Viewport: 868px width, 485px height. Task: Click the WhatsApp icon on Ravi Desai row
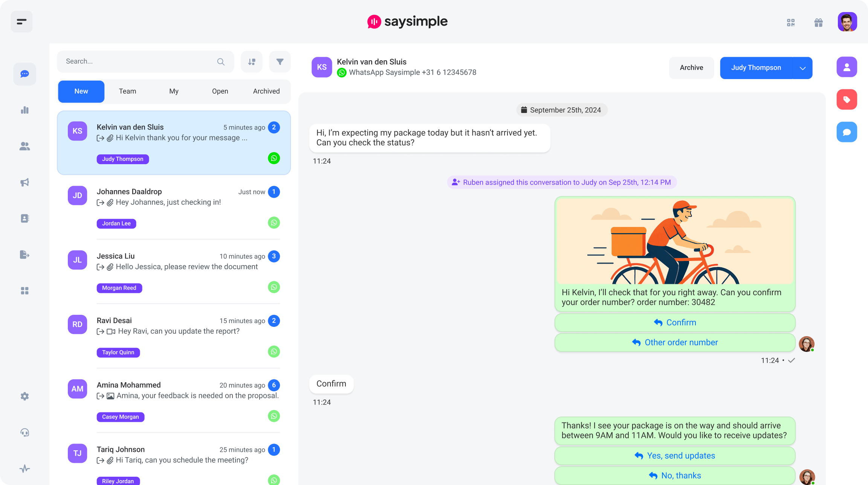coord(274,351)
